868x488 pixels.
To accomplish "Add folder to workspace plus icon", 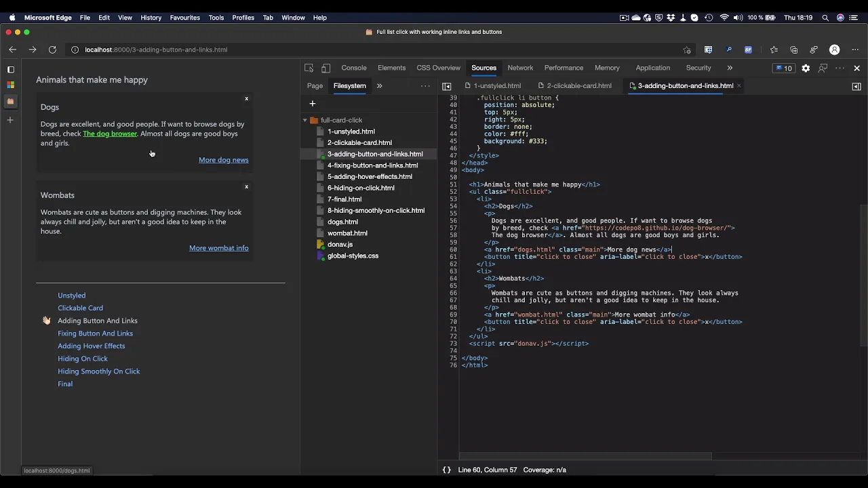I will pyautogui.click(x=313, y=104).
